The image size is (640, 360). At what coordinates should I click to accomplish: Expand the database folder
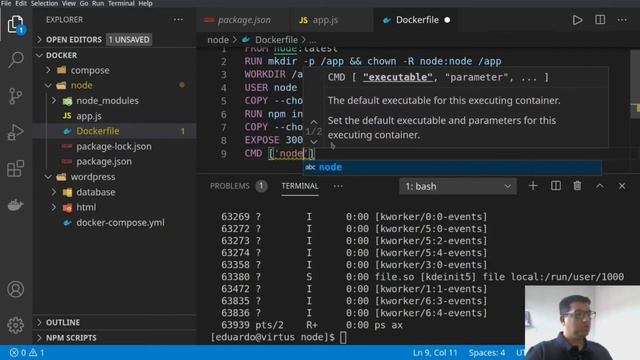[x=54, y=192]
